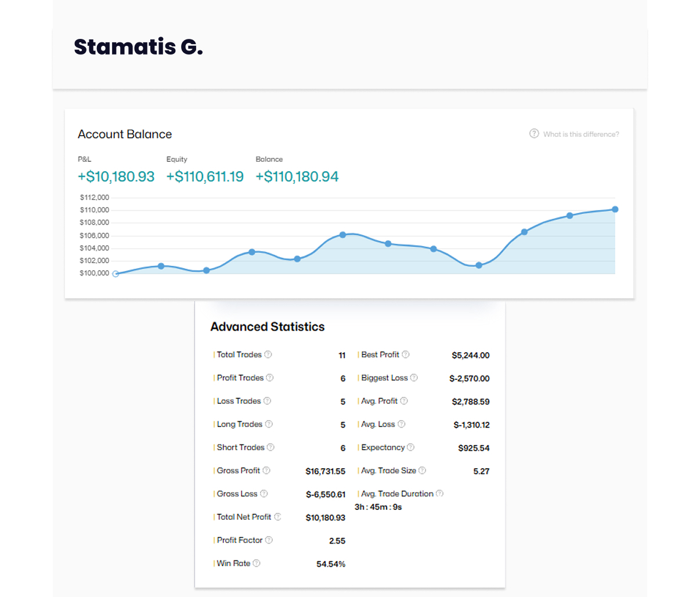Select the chart data point near $106,000 peak
The width and height of the screenshot is (700, 597).
342,235
